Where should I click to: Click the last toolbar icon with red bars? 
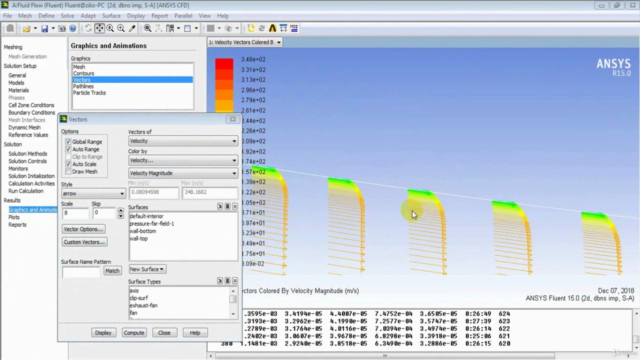294,28
